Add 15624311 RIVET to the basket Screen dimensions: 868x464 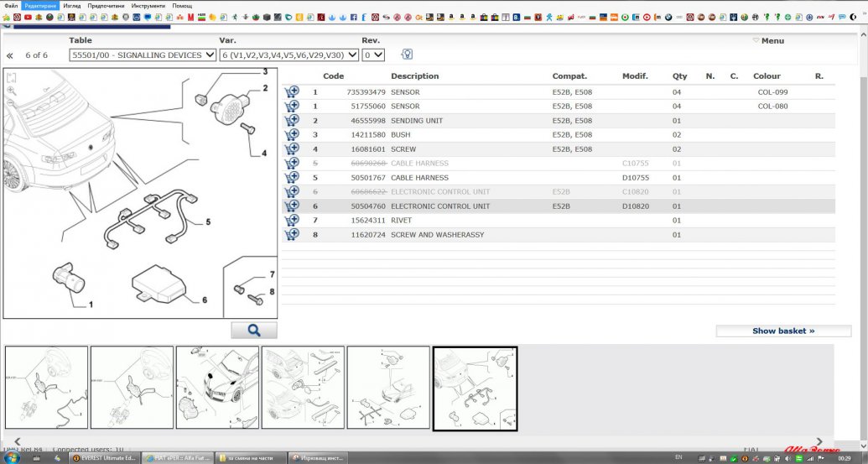(x=292, y=221)
